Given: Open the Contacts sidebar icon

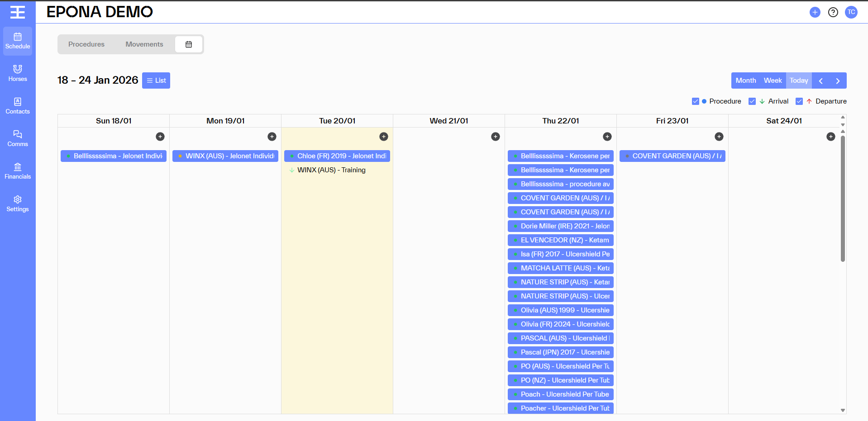Looking at the screenshot, I should (18, 106).
